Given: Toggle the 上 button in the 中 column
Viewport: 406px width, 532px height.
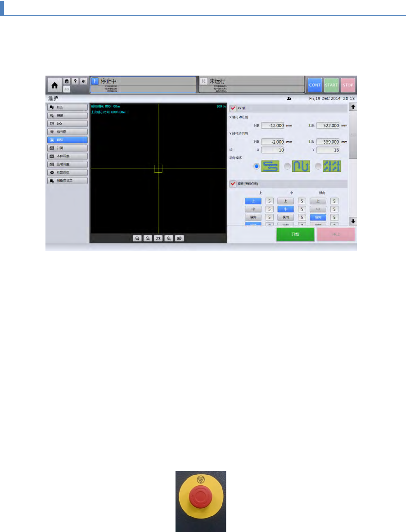Looking at the screenshot, I should [x=285, y=201].
